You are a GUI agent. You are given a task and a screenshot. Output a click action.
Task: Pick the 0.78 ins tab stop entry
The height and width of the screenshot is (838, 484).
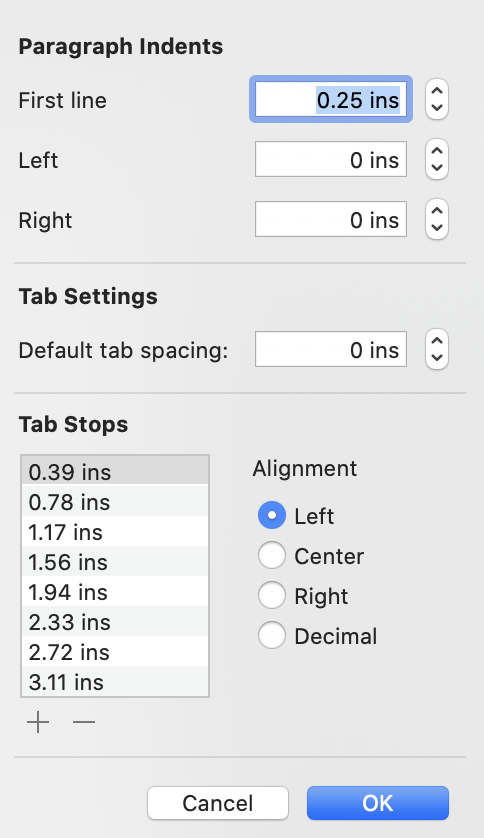[115, 501]
